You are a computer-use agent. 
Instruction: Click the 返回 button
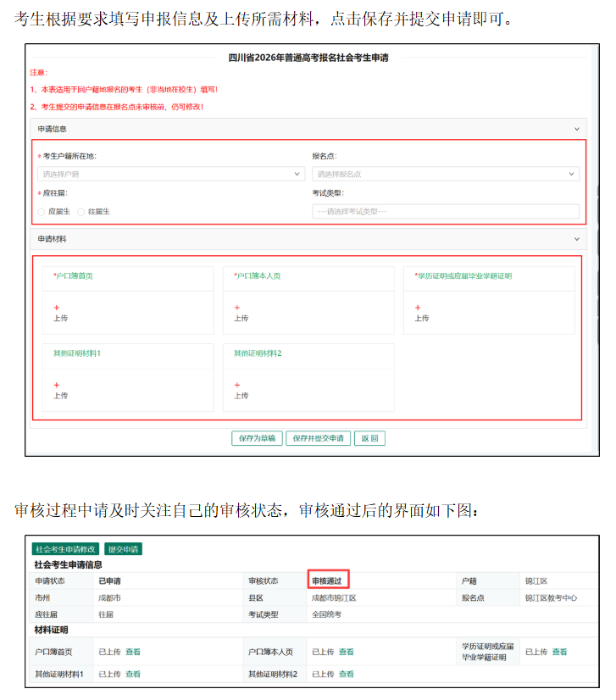[x=369, y=438]
